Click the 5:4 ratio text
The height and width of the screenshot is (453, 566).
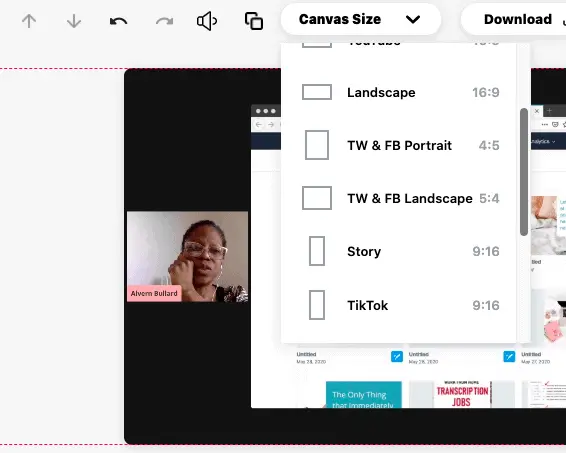(x=489, y=198)
